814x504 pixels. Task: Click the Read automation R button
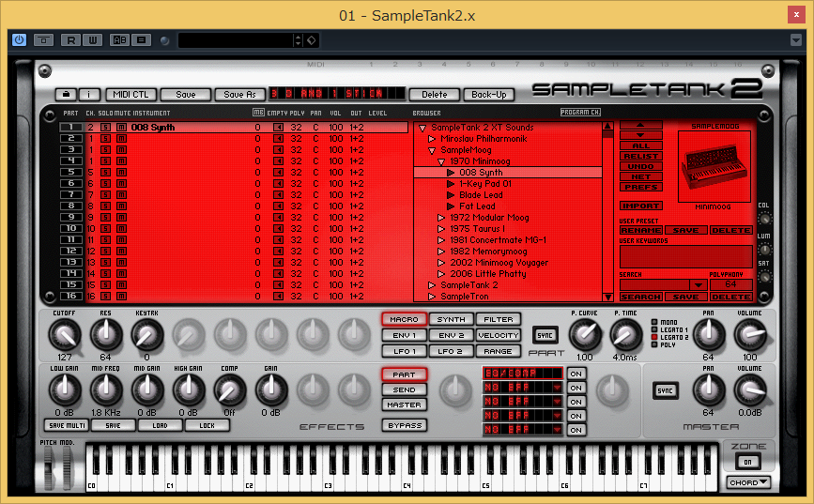70,40
